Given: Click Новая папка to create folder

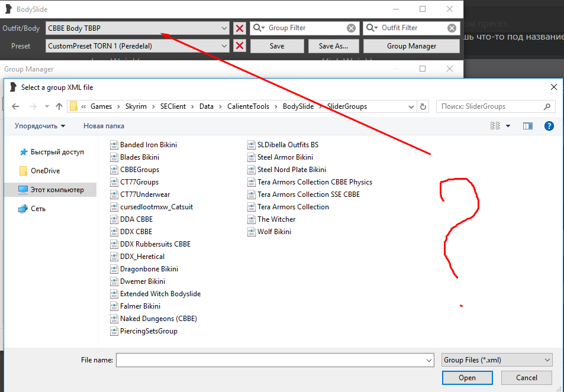Looking at the screenshot, I should pos(104,126).
